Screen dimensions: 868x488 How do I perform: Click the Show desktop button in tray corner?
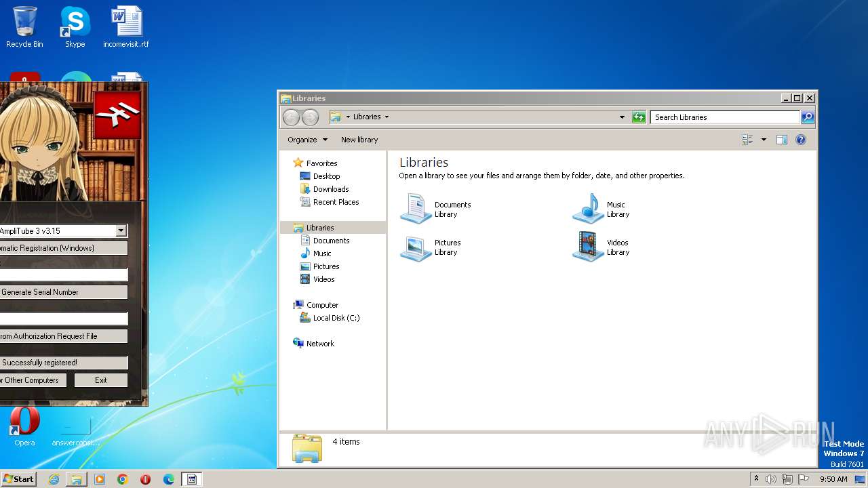[860, 479]
